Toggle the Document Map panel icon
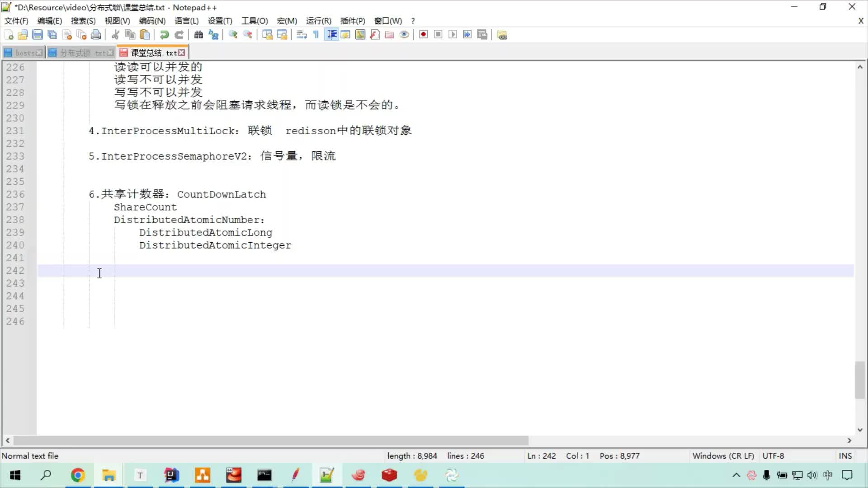 (360, 35)
